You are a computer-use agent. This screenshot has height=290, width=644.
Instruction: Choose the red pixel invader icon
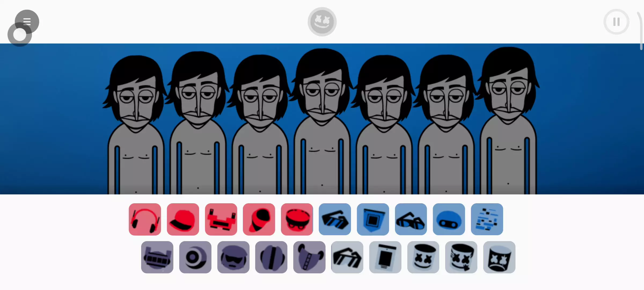tap(221, 219)
